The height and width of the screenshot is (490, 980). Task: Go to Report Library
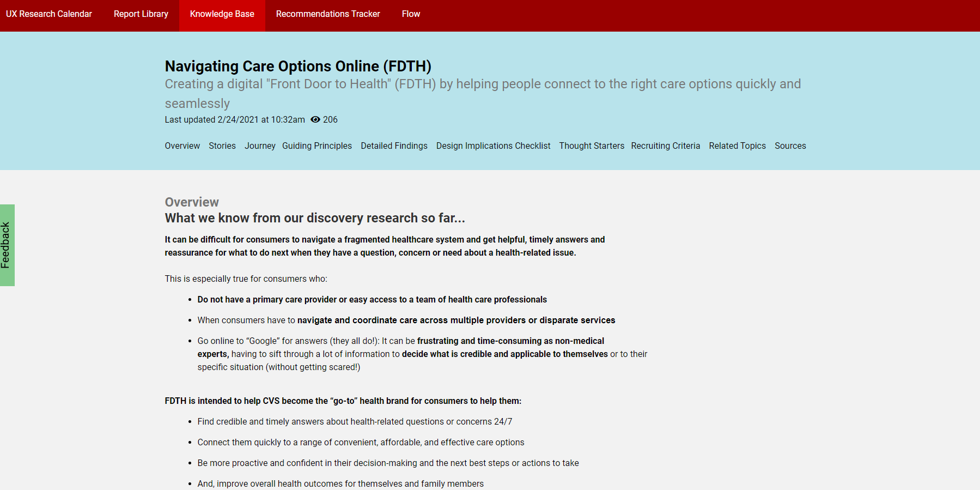point(141,14)
